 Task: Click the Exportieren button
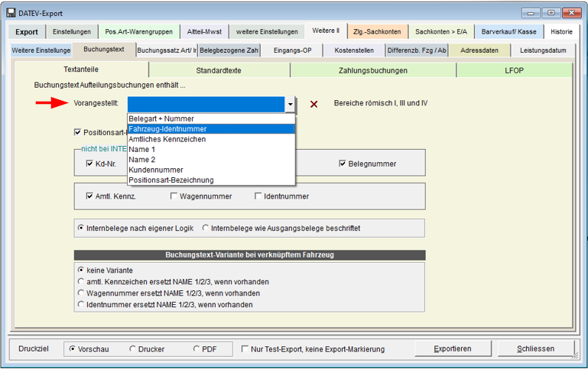tap(453, 349)
